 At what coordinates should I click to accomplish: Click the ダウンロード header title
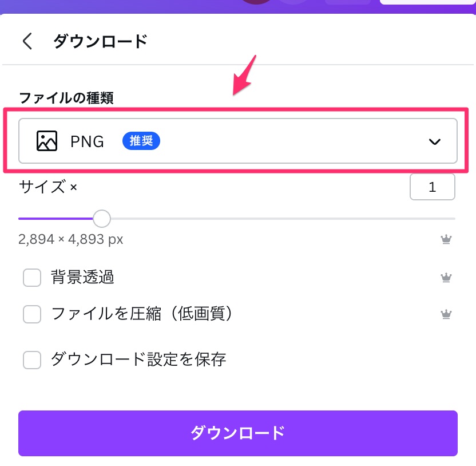point(101,41)
